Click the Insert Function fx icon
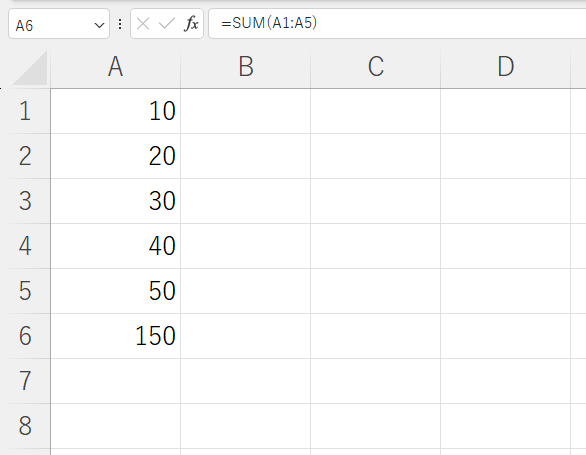 click(x=191, y=24)
